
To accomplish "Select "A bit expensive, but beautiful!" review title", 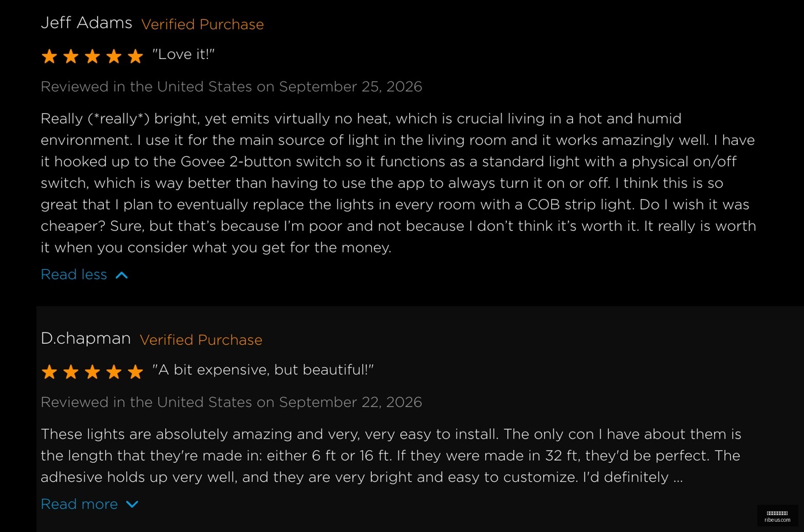I will (x=263, y=370).
